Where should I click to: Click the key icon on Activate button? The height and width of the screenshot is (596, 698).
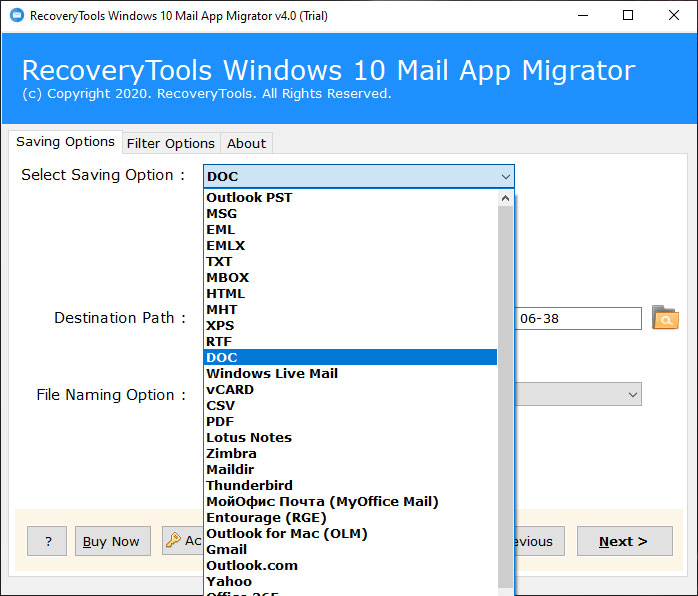(x=173, y=540)
